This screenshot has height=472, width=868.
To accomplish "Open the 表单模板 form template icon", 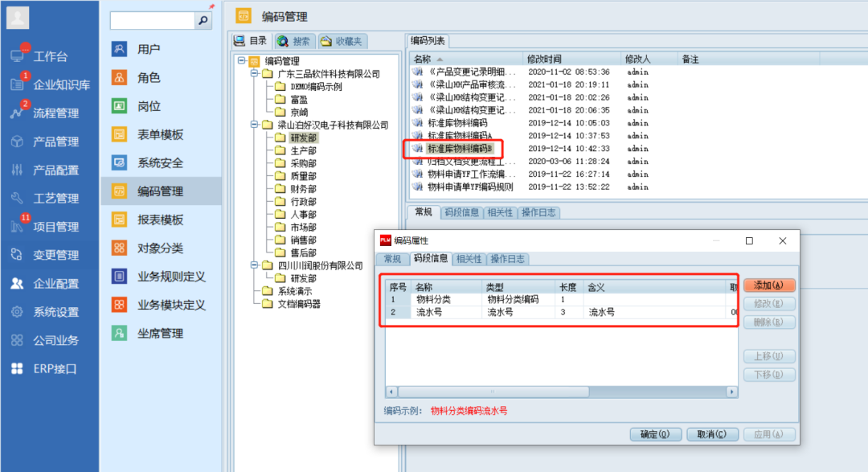I will pos(119,134).
